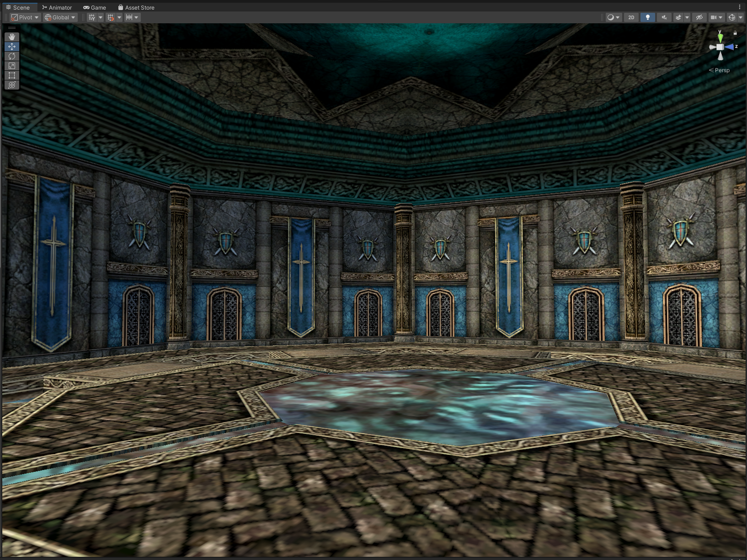Select the Move tool
Viewport: 747px width, 560px height.
point(12,47)
